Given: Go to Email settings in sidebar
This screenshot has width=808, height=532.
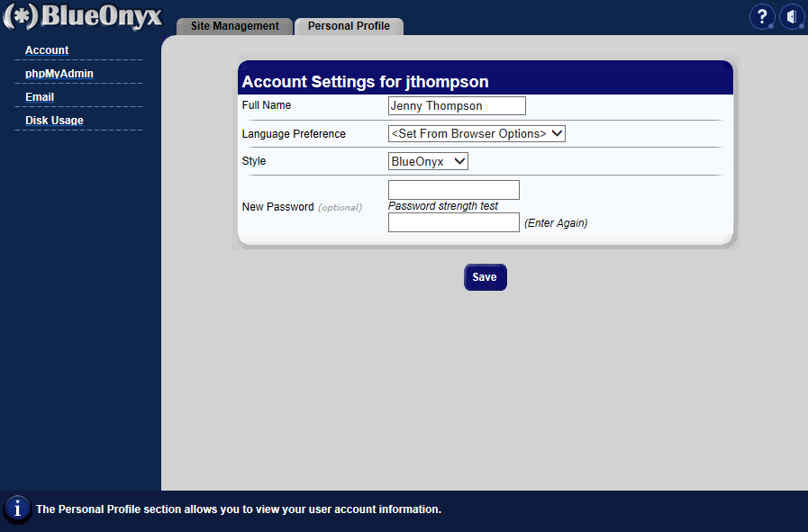Looking at the screenshot, I should (40, 97).
